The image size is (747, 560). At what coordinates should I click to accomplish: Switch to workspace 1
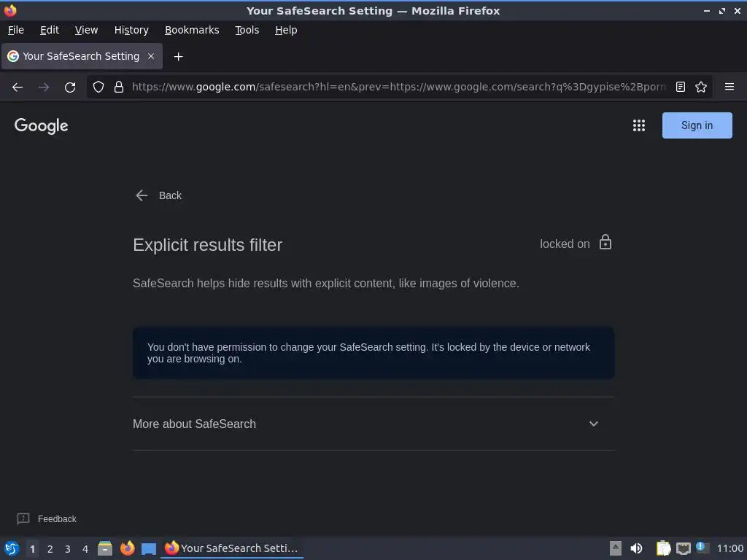32,549
